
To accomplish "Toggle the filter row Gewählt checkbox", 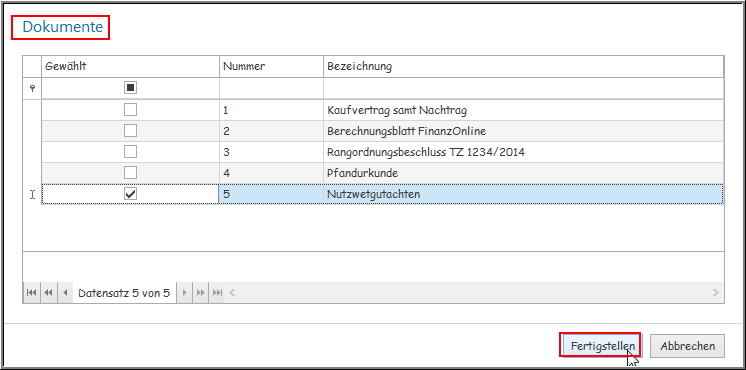I will pyautogui.click(x=130, y=88).
